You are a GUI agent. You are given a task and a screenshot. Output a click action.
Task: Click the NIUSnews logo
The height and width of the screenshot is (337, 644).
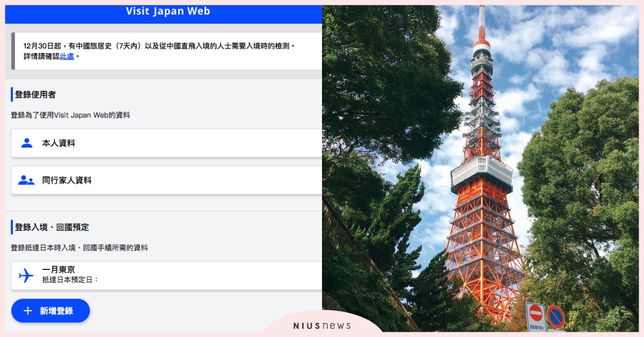pyautogui.click(x=322, y=325)
